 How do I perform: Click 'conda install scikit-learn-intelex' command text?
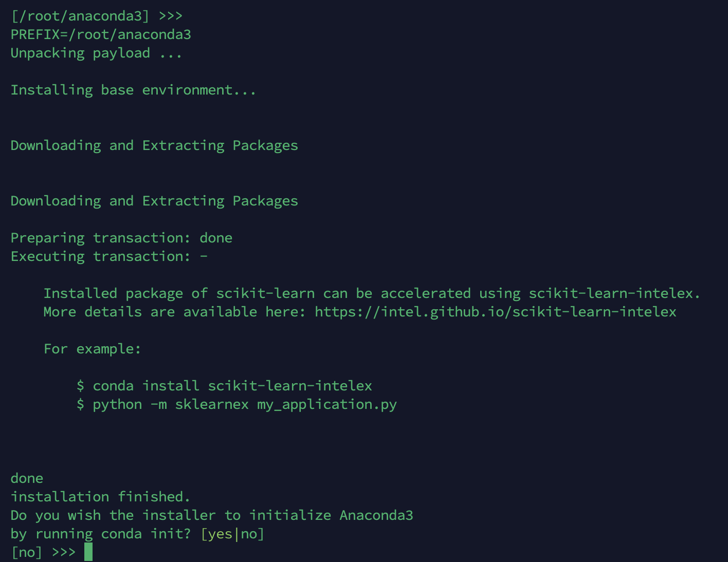[232, 386]
